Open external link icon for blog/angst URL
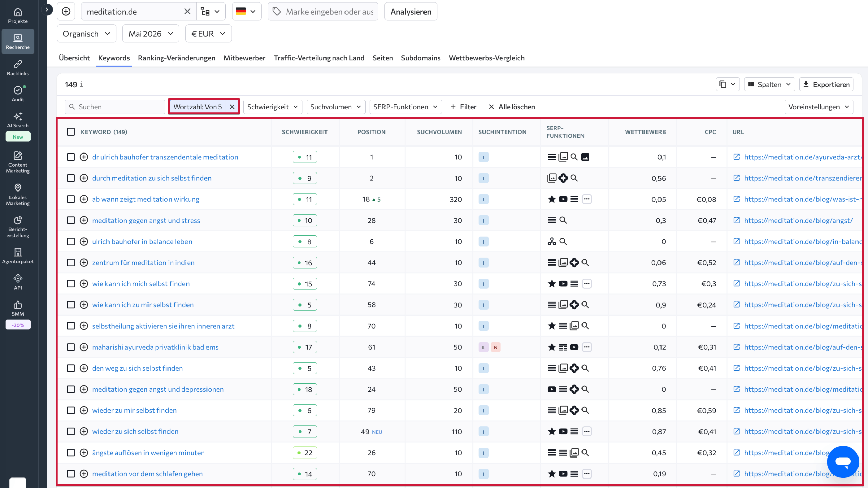868x488 pixels. 736,220
